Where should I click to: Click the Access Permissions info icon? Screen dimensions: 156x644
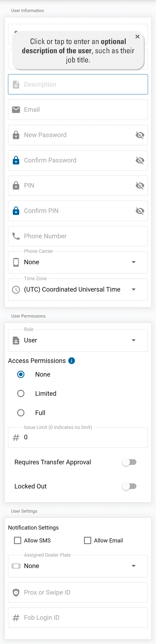pos(72,361)
